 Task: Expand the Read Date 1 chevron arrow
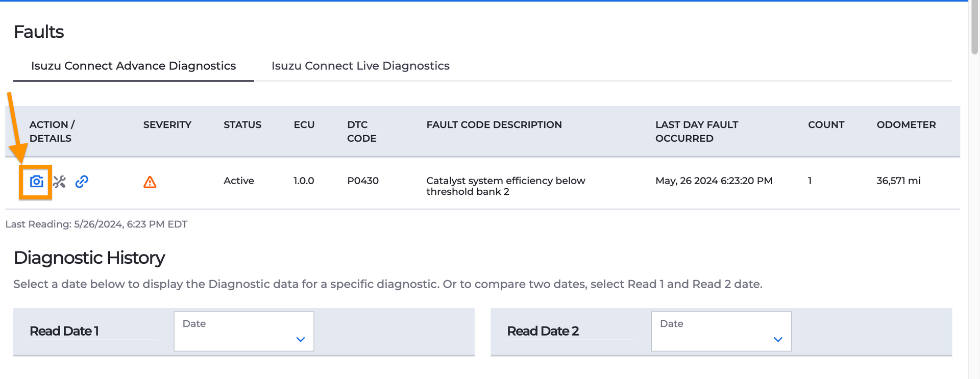[x=301, y=339]
